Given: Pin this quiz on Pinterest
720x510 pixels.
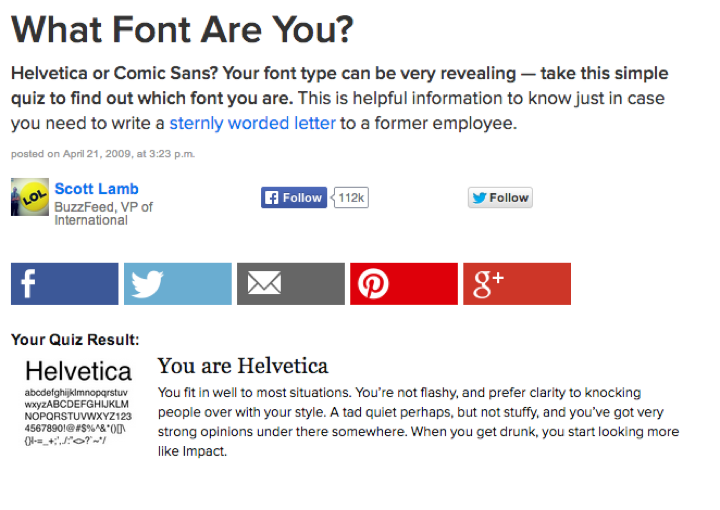Looking at the screenshot, I should [403, 284].
